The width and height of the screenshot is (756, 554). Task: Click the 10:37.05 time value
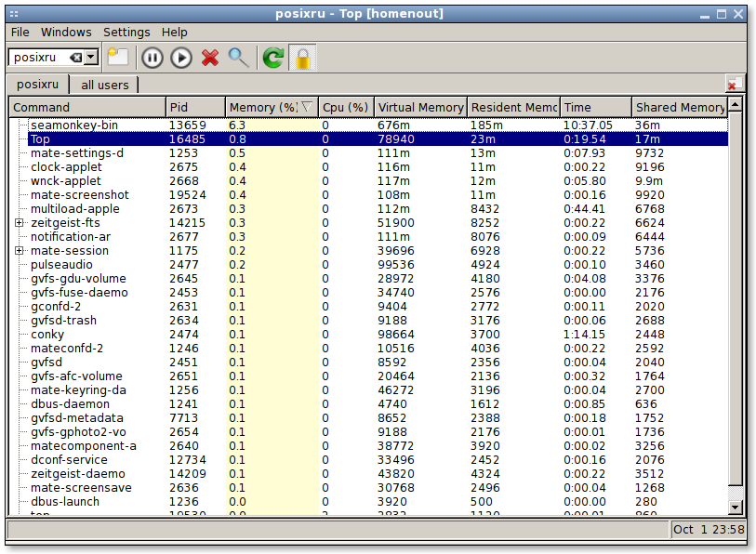pos(588,125)
